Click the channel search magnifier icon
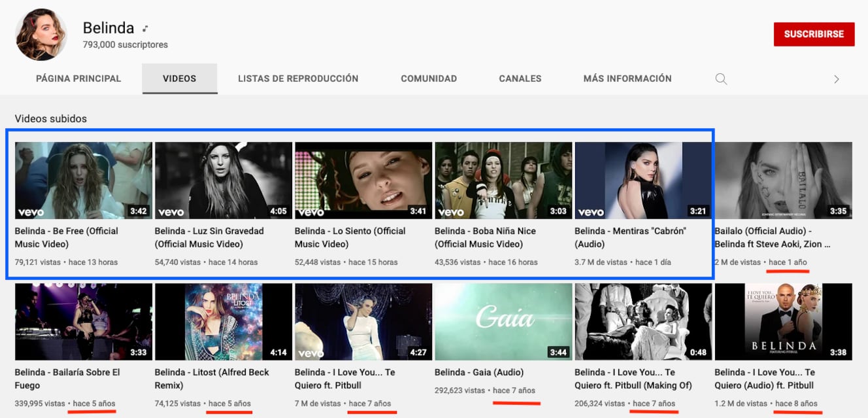The image size is (868, 418). click(721, 79)
